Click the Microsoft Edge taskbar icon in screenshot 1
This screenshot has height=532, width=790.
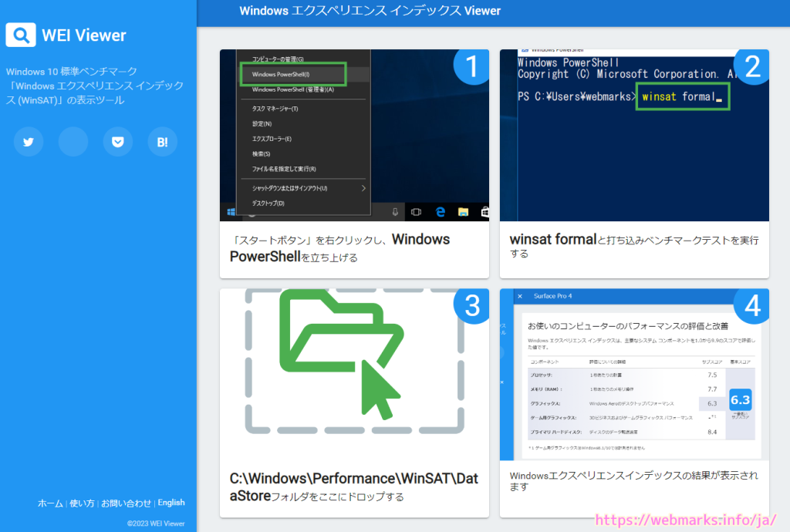440,211
